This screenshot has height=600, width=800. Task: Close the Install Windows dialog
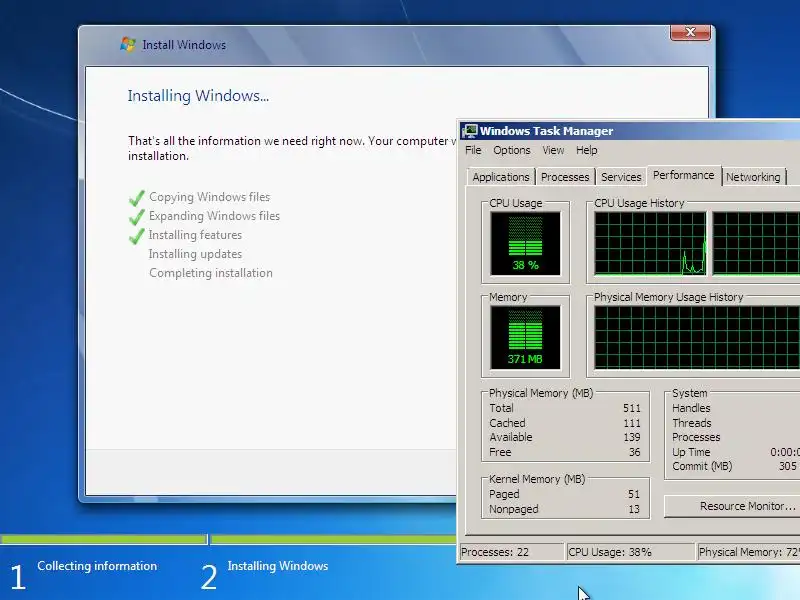pos(690,32)
